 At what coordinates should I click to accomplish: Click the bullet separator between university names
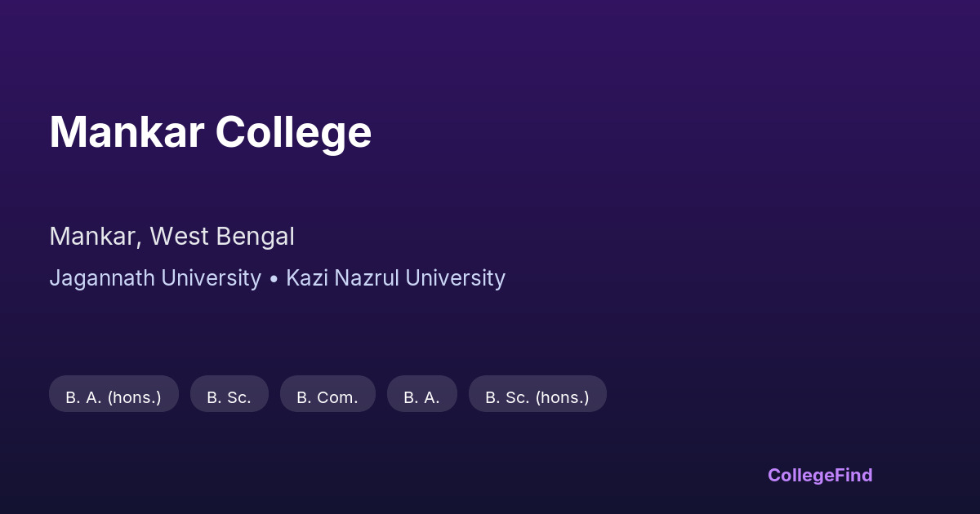274,279
